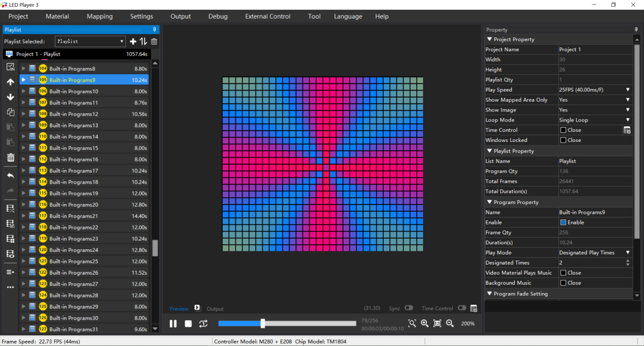
Task: Click the zoom out magnifier icon
Action: tap(450, 323)
